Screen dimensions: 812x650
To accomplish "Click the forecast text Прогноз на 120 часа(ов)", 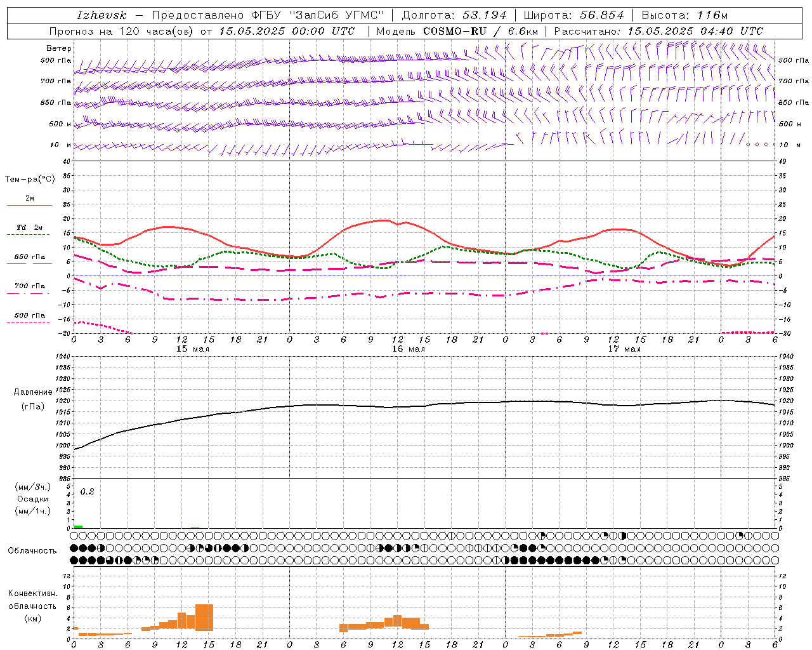I will pyautogui.click(x=122, y=31).
